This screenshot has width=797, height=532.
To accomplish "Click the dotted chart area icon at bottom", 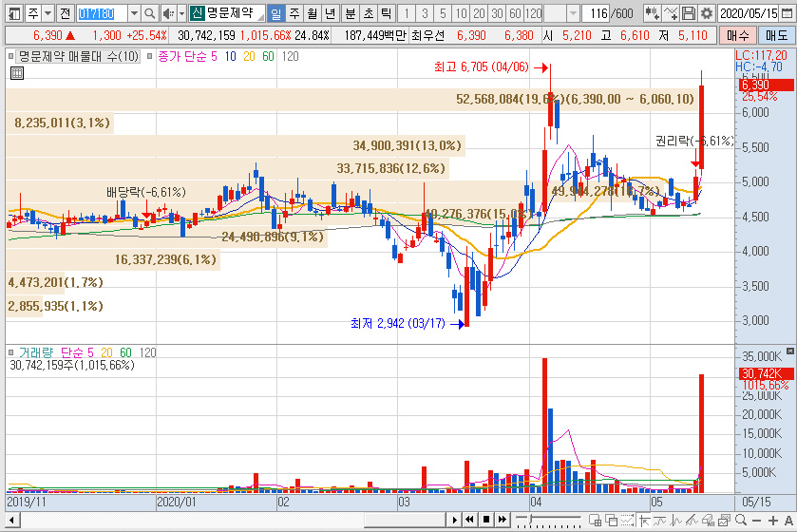I will (628, 520).
